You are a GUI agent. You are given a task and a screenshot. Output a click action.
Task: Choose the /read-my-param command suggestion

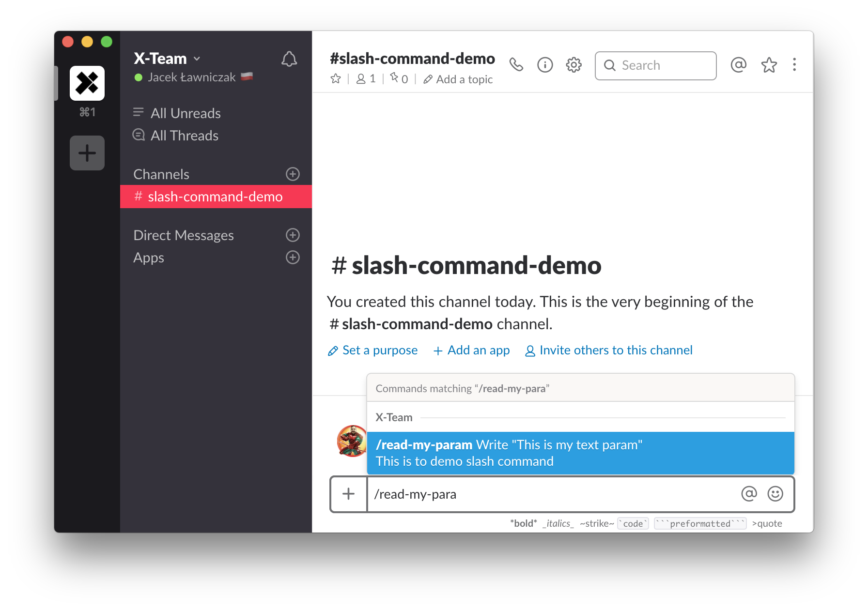point(581,453)
